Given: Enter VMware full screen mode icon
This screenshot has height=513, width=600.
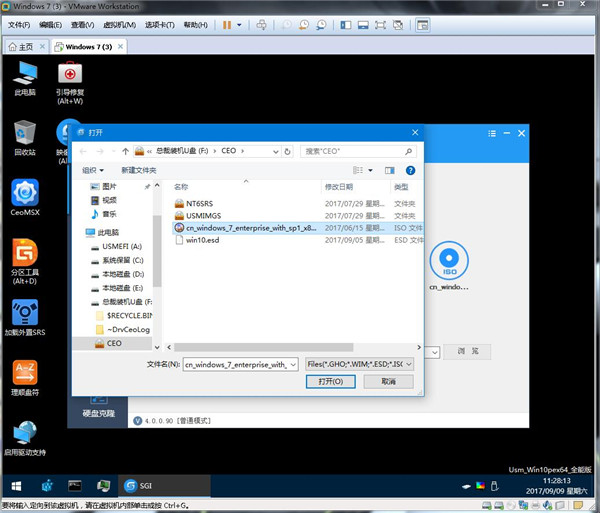Looking at the screenshot, I should [x=380, y=25].
